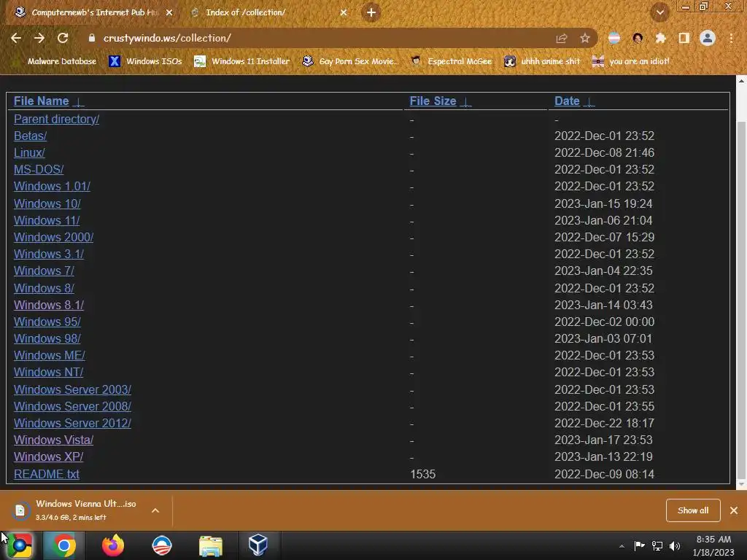Viewport: 747px width, 560px height.
Task: Open the Windows Server 2003 folder
Action: [x=72, y=389]
